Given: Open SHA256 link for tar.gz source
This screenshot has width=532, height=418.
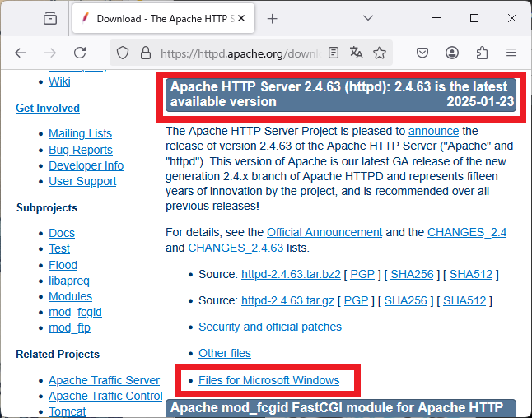Looking at the screenshot, I should pyautogui.click(x=406, y=300).
